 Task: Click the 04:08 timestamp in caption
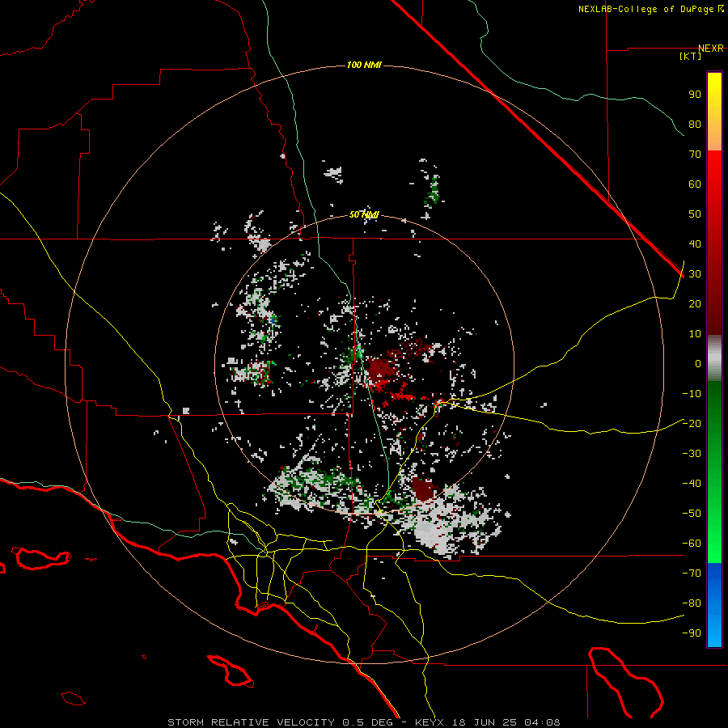click(x=542, y=722)
